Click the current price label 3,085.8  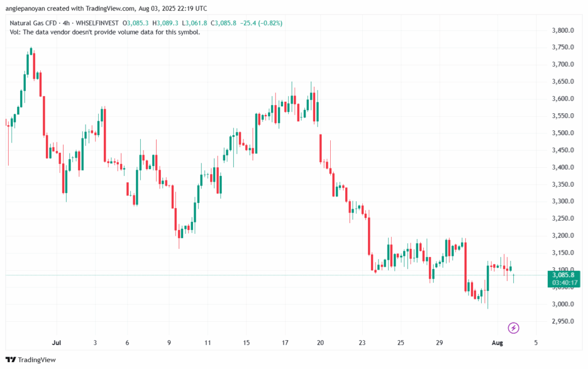(x=564, y=275)
